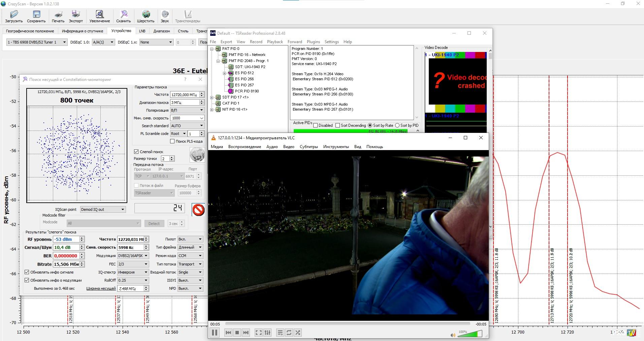Click the Шерстить globe icon
This screenshot has width=644, height=341.
(x=146, y=14)
